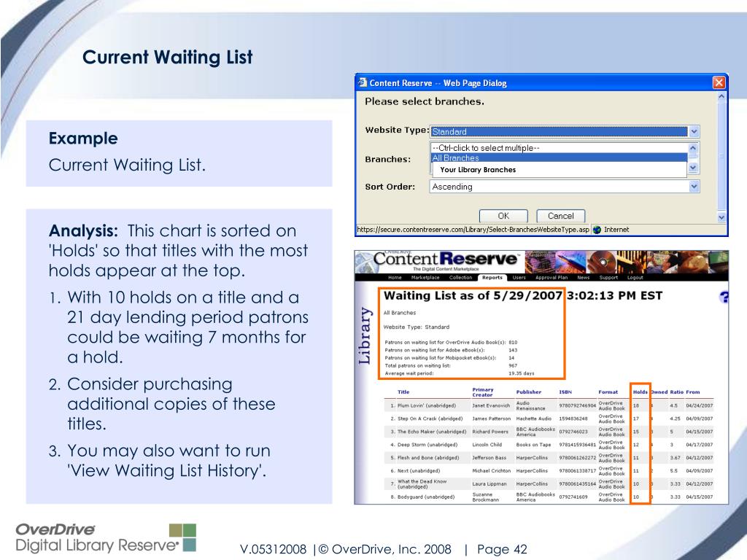Sort by the Holds column header

pos(640,392)
